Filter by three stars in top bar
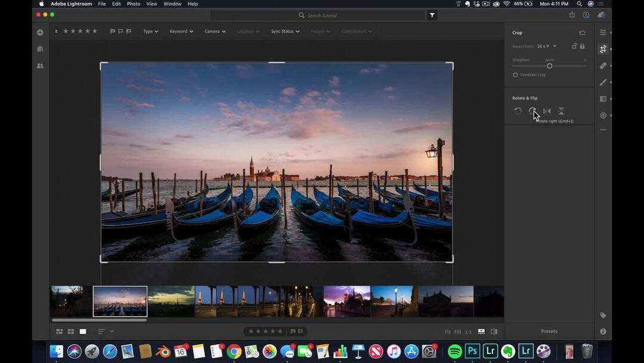This screenshot has height=363, width=644. click(x=80, y=31)
